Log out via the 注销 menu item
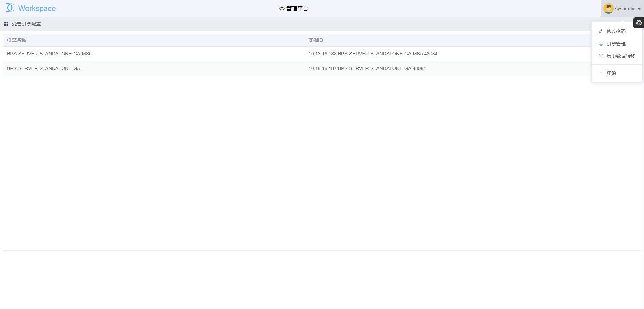 click(x=611, y=73)
